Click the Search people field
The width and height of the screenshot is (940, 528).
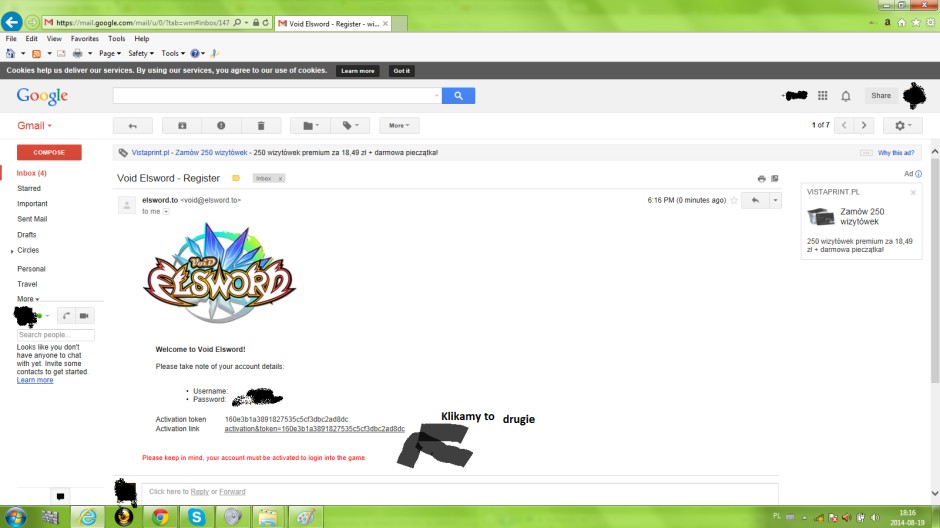tap(55, 335)
